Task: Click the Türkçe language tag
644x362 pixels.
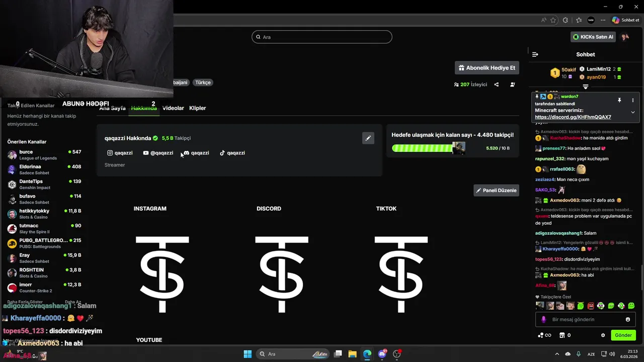Action: 203,82
